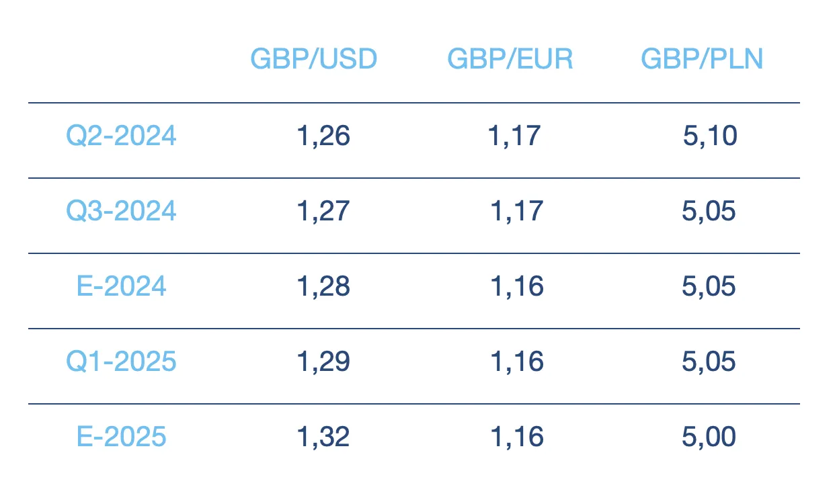Screen dimensions: 835x504
Task: Select the 1,27 GBP/USD value
Action: click(323, 212)
